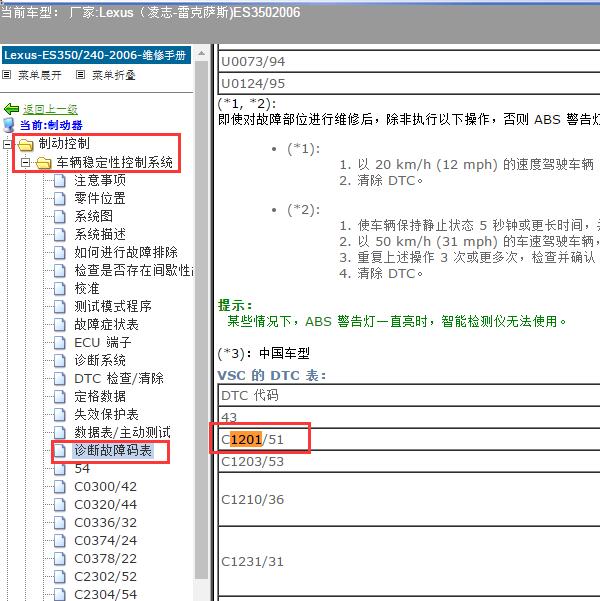Click the sidebar scrollbar up arrow
The height and width of the screenshot is (601, 600).
(x=201, y=54)
